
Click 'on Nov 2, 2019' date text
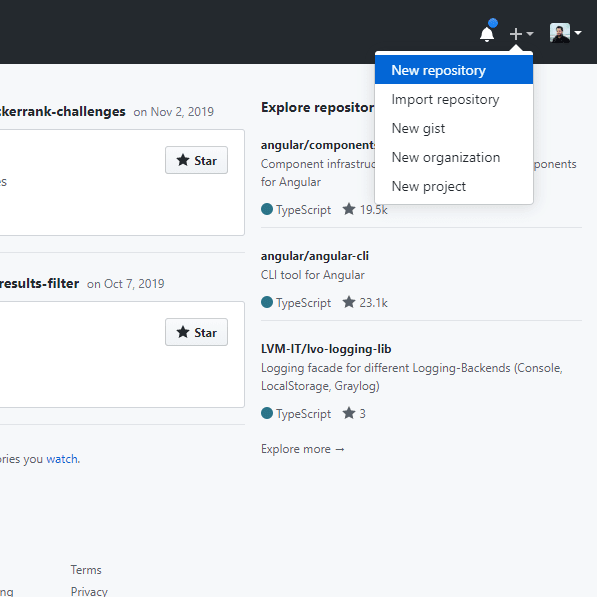(x=174, y=112)
